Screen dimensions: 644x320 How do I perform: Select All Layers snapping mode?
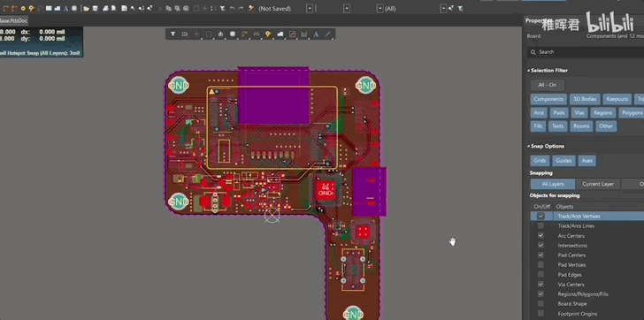pyautogui.click(x=553, y=184)
